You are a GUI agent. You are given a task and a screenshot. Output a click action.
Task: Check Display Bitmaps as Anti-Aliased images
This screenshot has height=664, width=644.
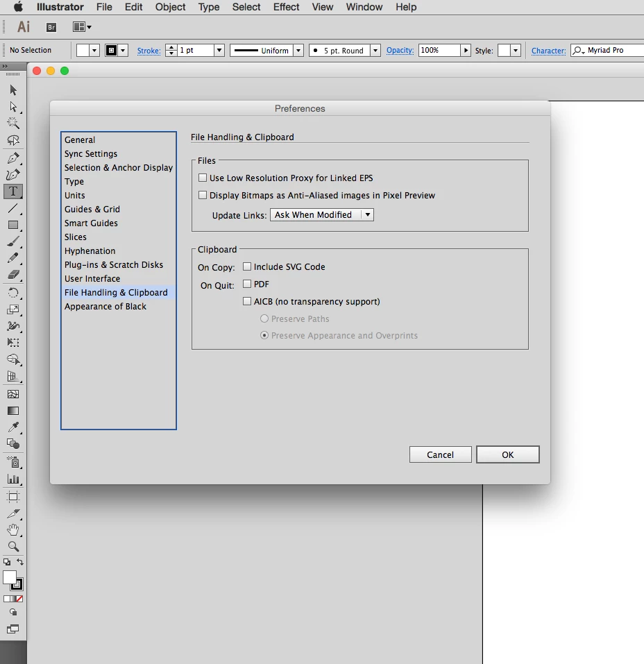203,195
